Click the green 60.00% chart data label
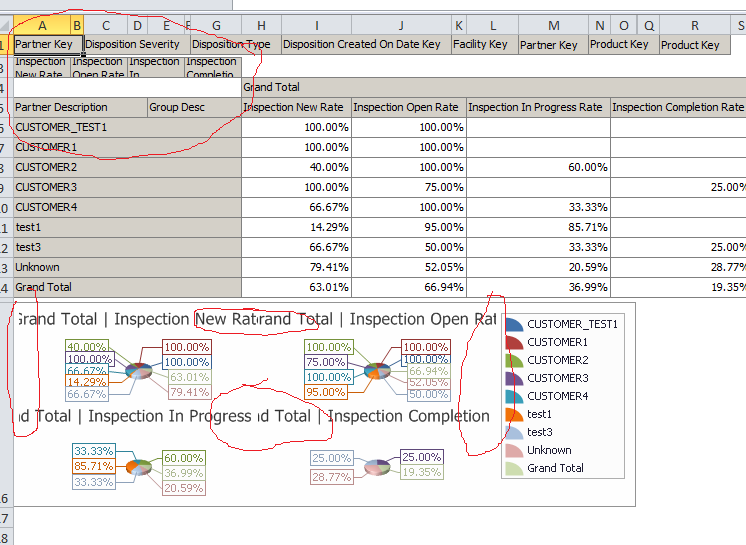This screenshot has height=545, width=746. pyautogui.click(x=184, y=458)
